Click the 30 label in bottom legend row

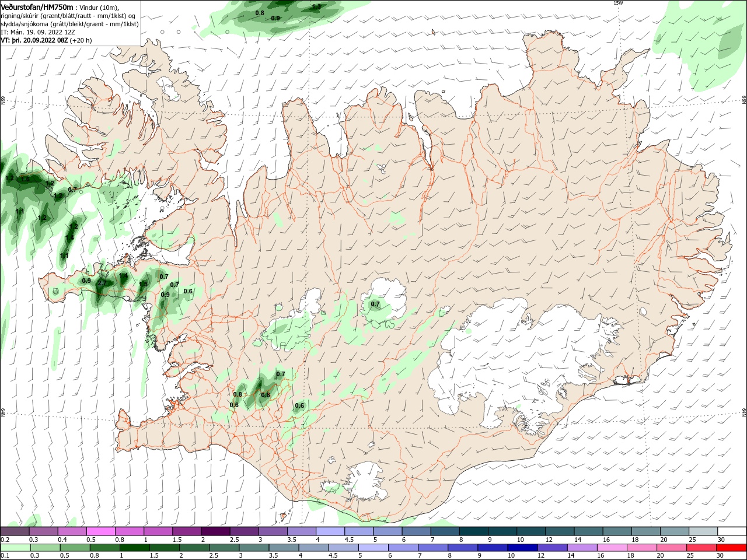click(x=721, y=556)
